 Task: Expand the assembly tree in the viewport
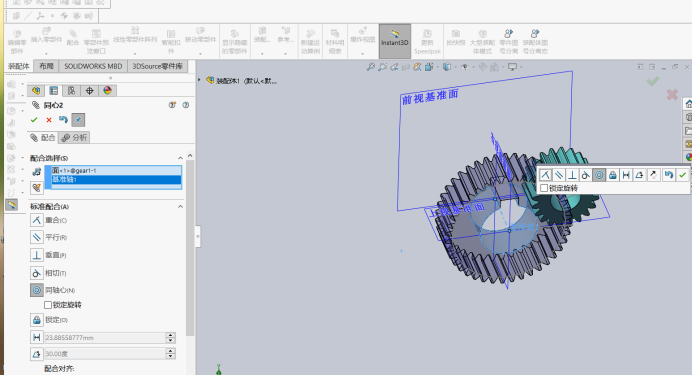(199, 80)
